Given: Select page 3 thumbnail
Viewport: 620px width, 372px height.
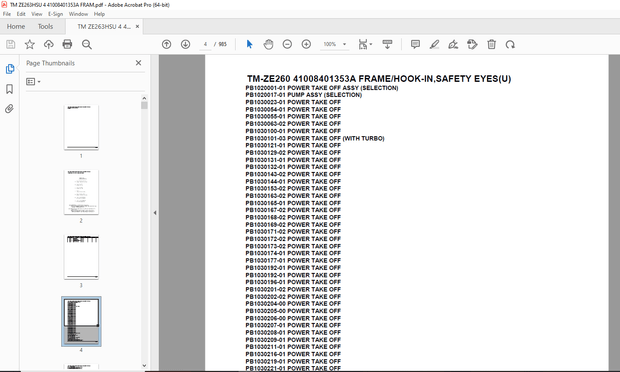Looking at the screenshot, I should (81, 257).
